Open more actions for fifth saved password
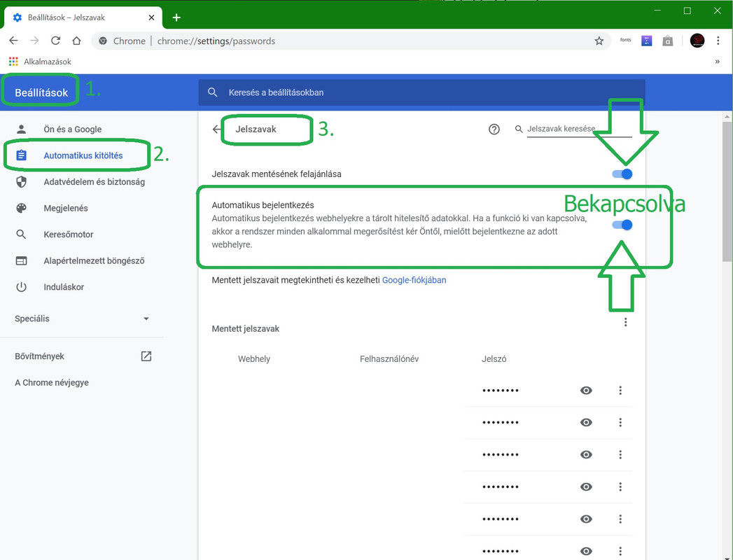This screenshot has height=560, width=733. point(620,519)
